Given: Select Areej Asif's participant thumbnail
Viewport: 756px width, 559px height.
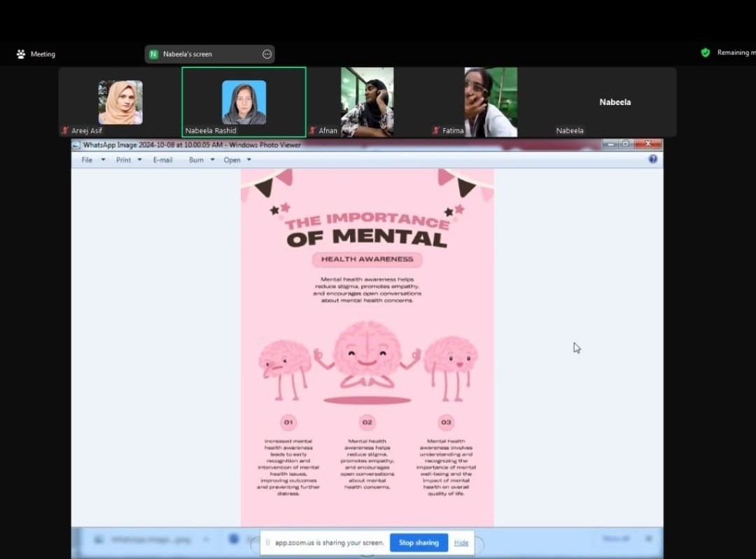Looking at the screenshot, I should 120,102.
